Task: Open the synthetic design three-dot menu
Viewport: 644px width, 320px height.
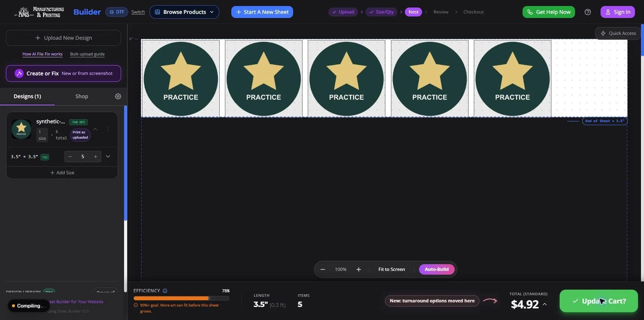Action: click(108, 129)
